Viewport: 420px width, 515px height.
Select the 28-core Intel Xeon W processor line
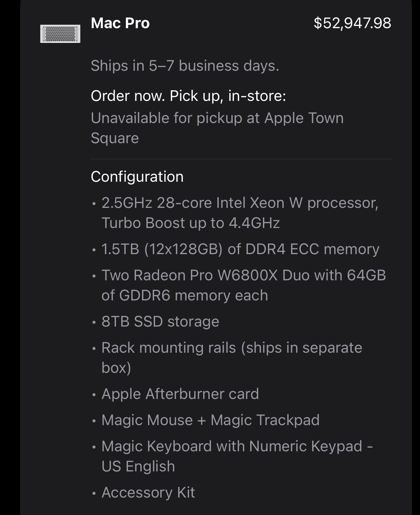point(240,203)
